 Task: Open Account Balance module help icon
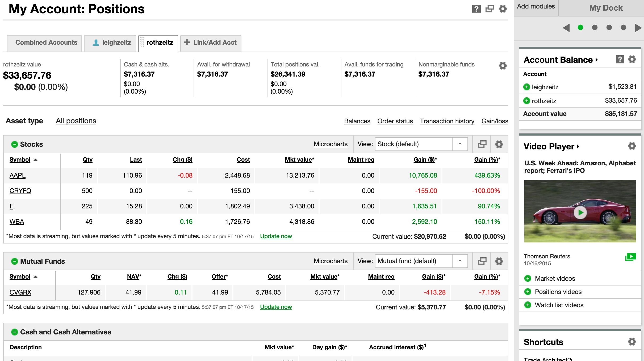pos(620,59)
